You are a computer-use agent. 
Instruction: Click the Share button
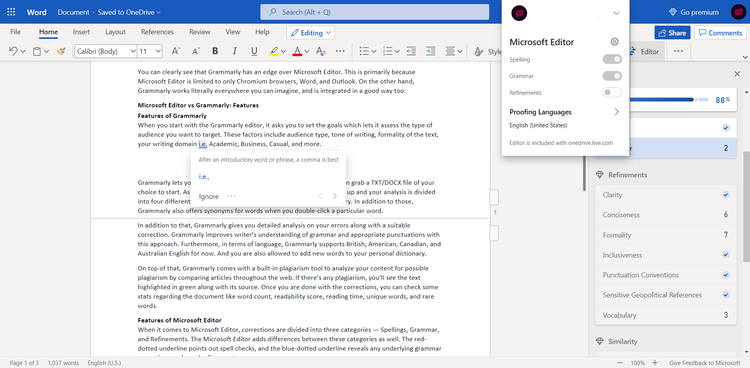tap(673, 33)
